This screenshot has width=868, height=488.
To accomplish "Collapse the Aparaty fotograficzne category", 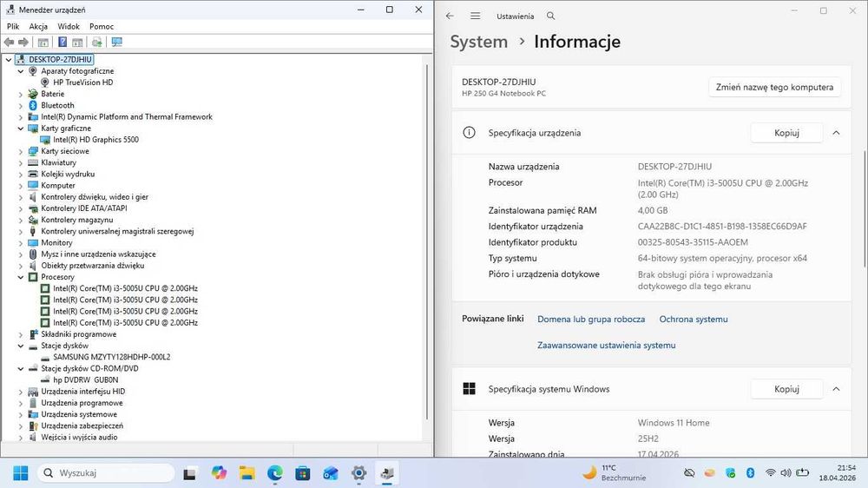I will coord(21,71).
